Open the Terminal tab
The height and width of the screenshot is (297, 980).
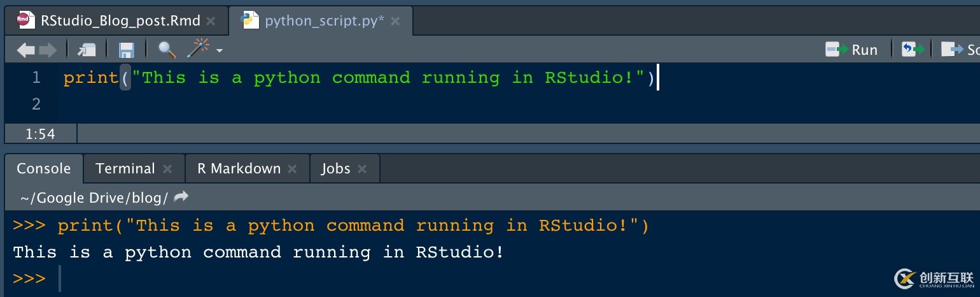click(125, 168)
